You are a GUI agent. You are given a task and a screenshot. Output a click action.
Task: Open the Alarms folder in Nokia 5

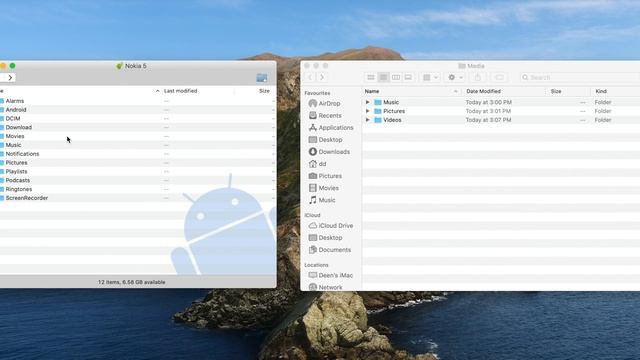(15, 101)
